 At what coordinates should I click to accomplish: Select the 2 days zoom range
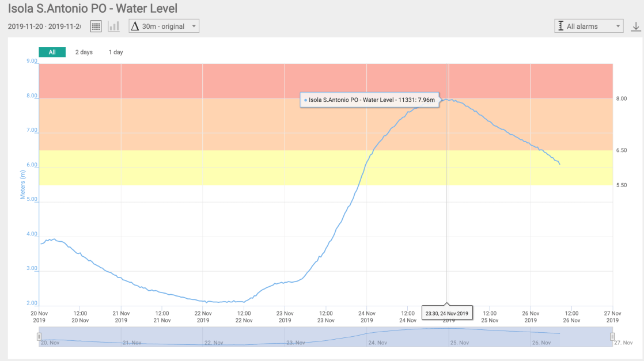click(84, 52)
